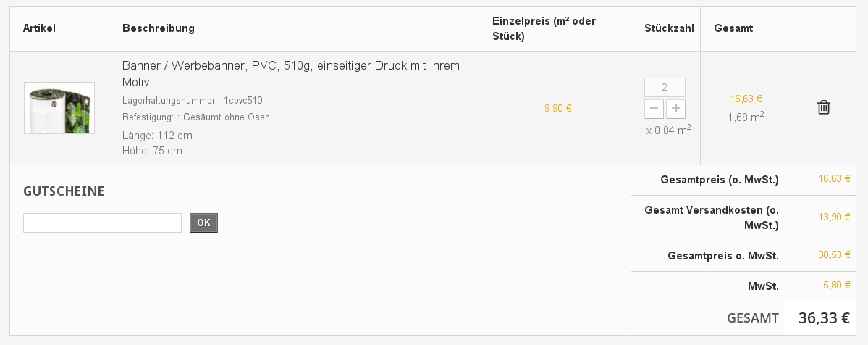868x345 pixels.
Task: Select the Einzelpreis column header
Action: 544,28
